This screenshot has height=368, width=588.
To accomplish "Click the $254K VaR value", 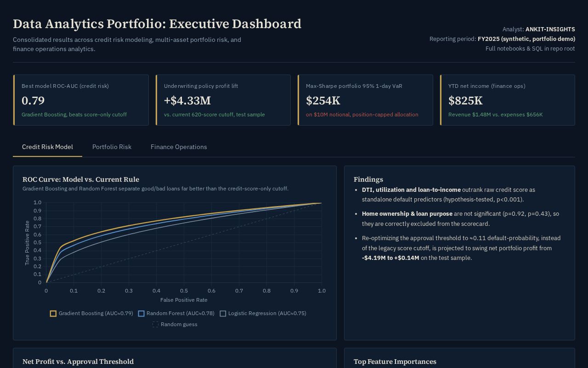I will pyautogui.click(x=323, y=100).
